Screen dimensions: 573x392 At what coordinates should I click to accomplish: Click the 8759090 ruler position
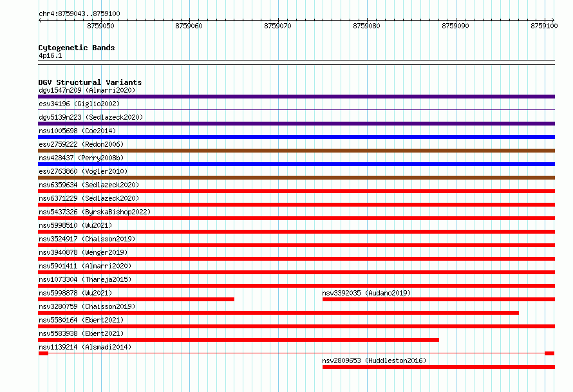click(x=455, y=26)
